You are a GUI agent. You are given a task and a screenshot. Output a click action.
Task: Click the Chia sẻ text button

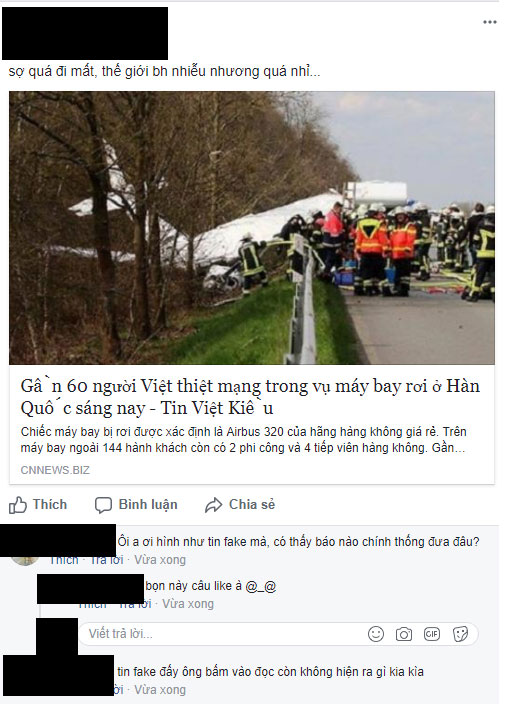click(252, 505)
